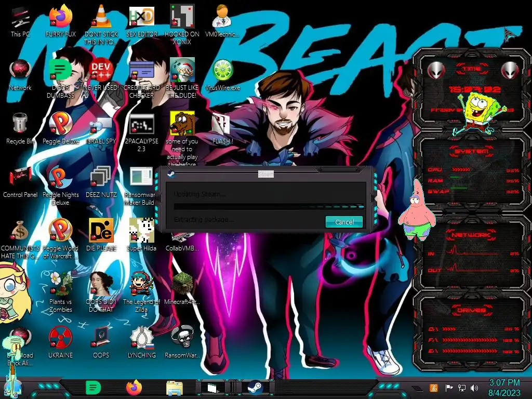Select the DIE PLEASE De icon
532x399 pixels.
101,235
